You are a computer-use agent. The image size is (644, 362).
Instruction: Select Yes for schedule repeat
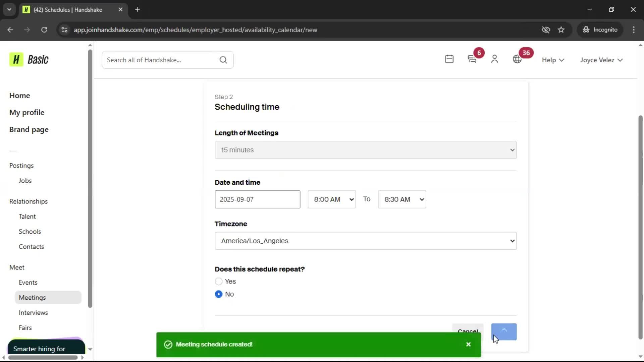tap(219, 282)
